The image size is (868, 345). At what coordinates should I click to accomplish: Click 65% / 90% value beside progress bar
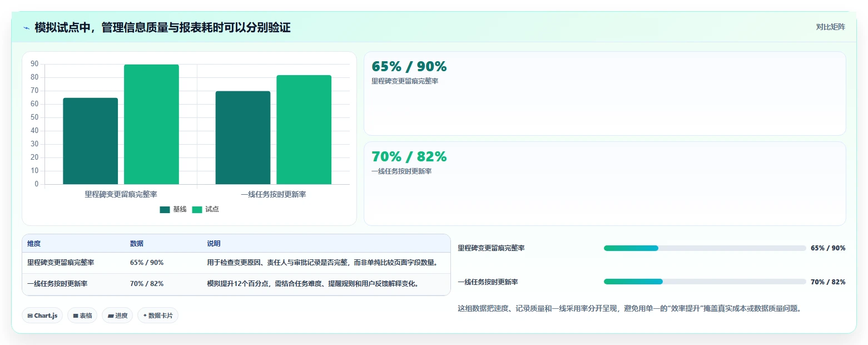[828, 248]
